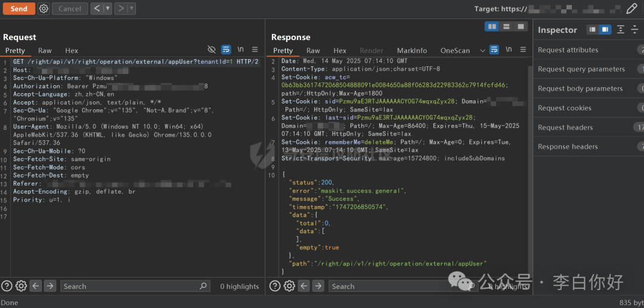Expand Request query parameters section

click(x=589, y=69)
